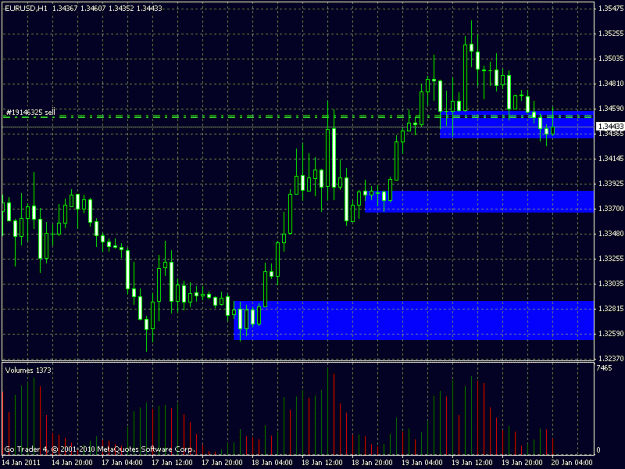Click the price scale label 1.35035
Screen dimensions: 625x469
[611, 59]
